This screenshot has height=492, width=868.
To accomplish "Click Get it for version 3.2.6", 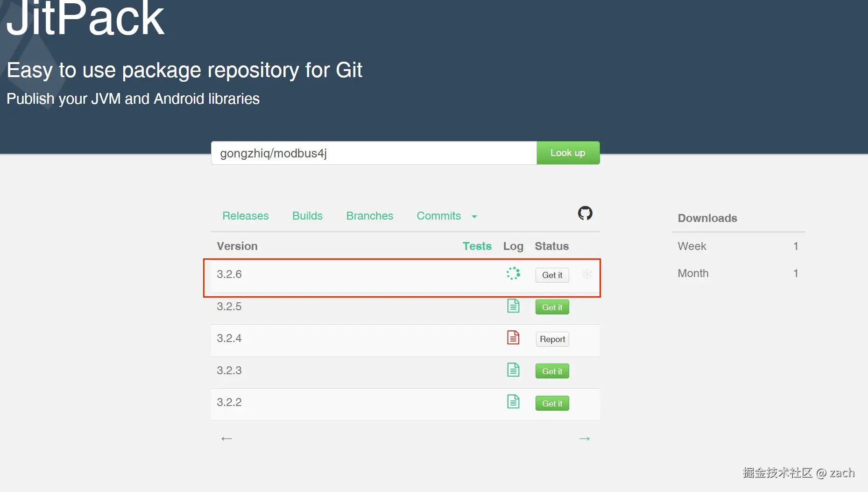I will (x=552, y=275).
